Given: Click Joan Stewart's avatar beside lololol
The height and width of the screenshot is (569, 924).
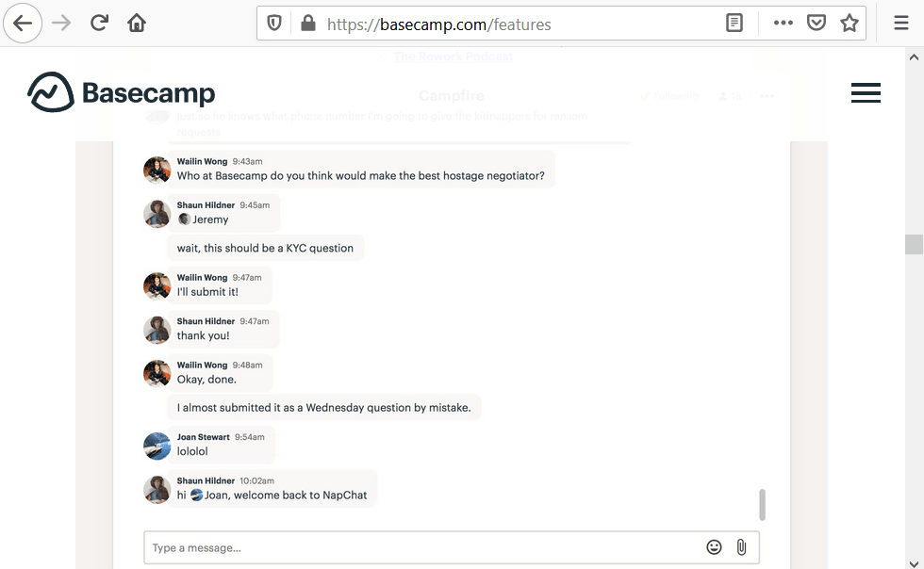Looking at the screenshot, I should tap(157, 446).
